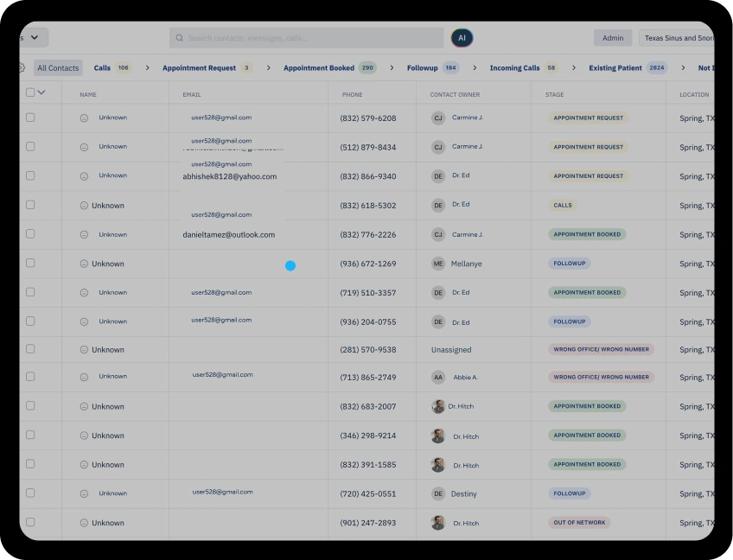Click DE avatar in (832) 618-5302 row

[x=438, y=205]
